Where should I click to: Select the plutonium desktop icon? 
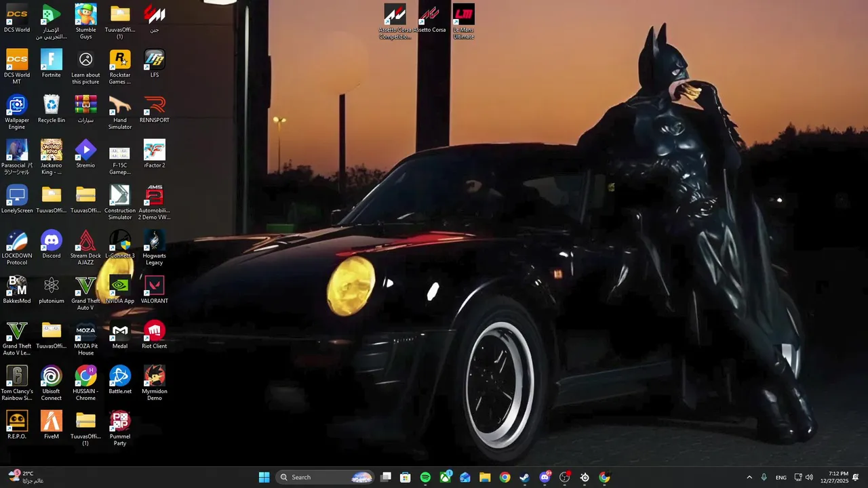pos(52,289)
